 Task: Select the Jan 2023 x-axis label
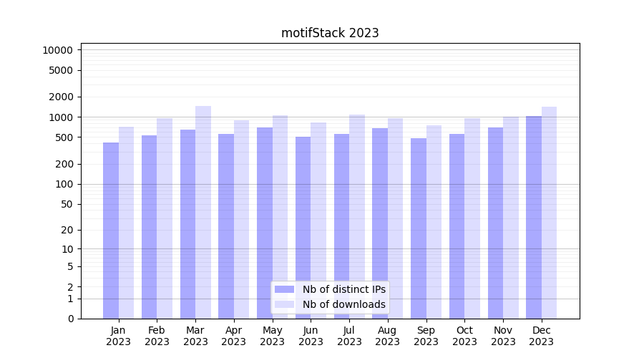coord(119,336)
